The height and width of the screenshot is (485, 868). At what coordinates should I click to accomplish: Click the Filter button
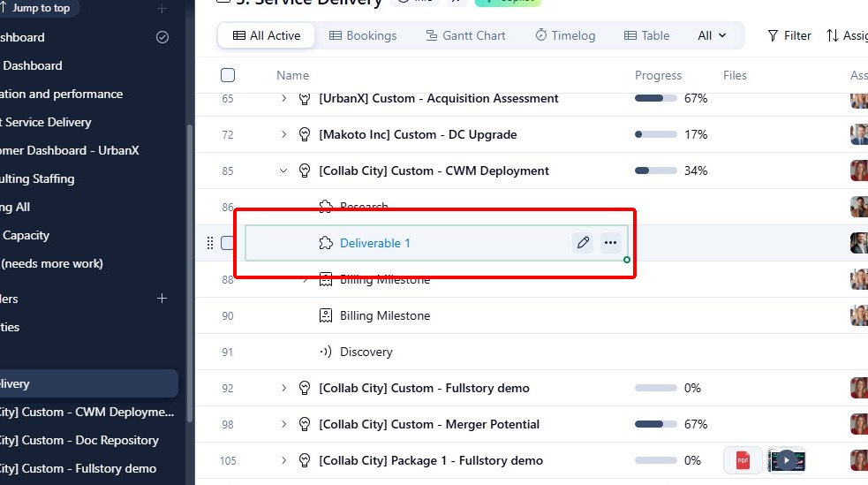click(789, 35)
